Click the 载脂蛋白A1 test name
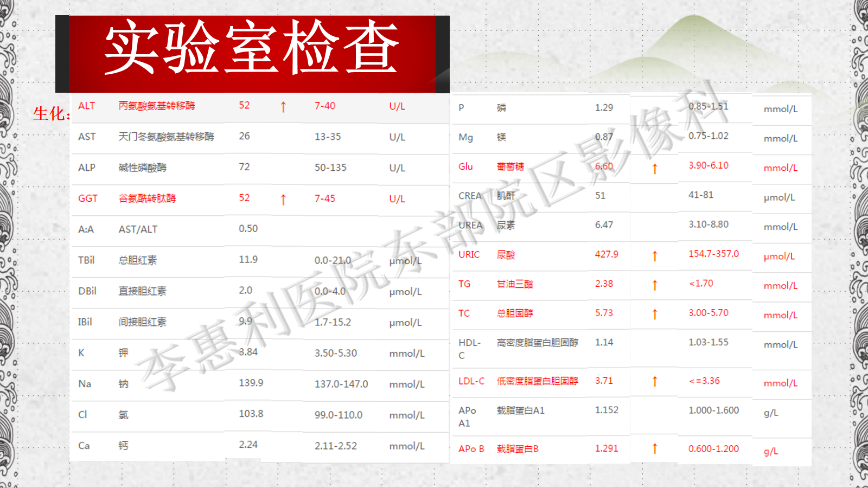Viewport: 868px width, 488px height. click(x=521, y=410)
